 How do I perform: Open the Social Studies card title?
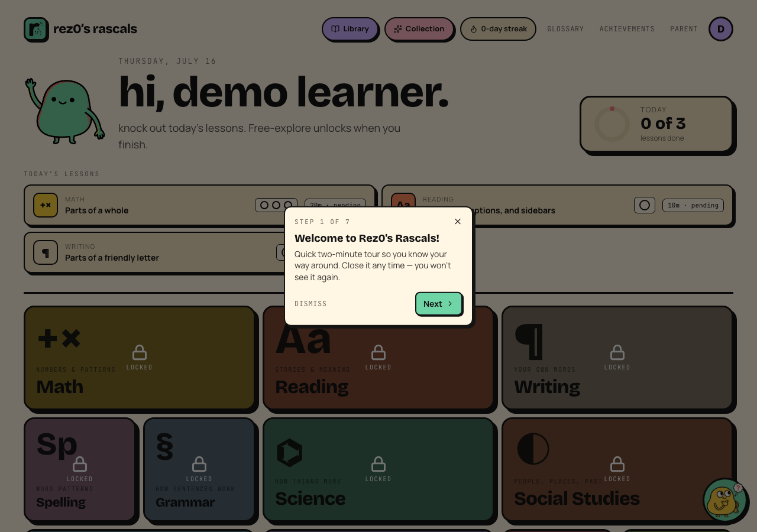click(x=577, y=498)
